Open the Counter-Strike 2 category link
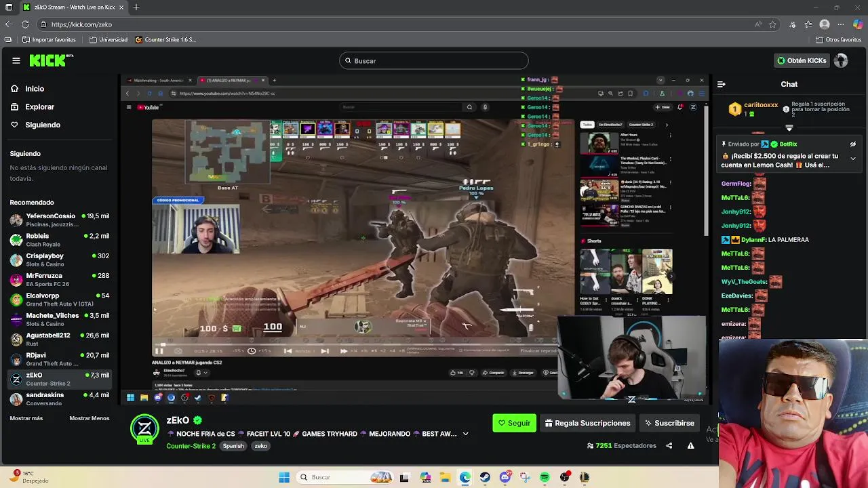This screenshot has height=488, width=868. pos(191,446)
